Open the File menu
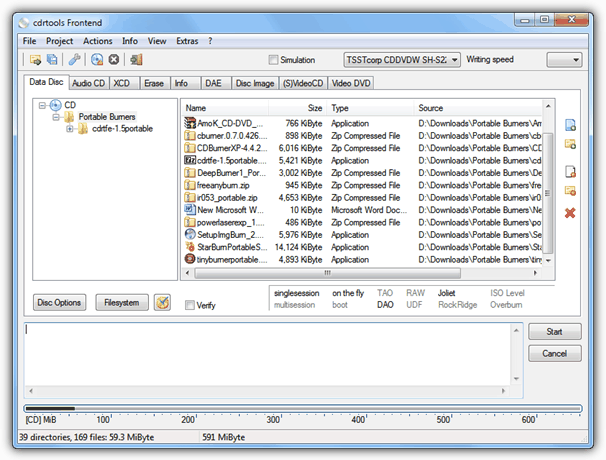This screenshot has width=606, height=460. point(29,41)
